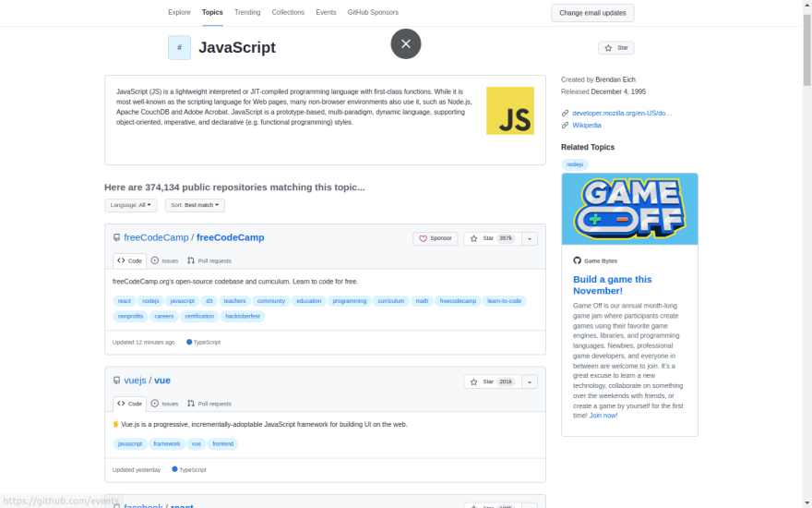This screenshot has width=812, height=508.
Task: Select the freecodecamp topic tag
Action: (458, 301)
